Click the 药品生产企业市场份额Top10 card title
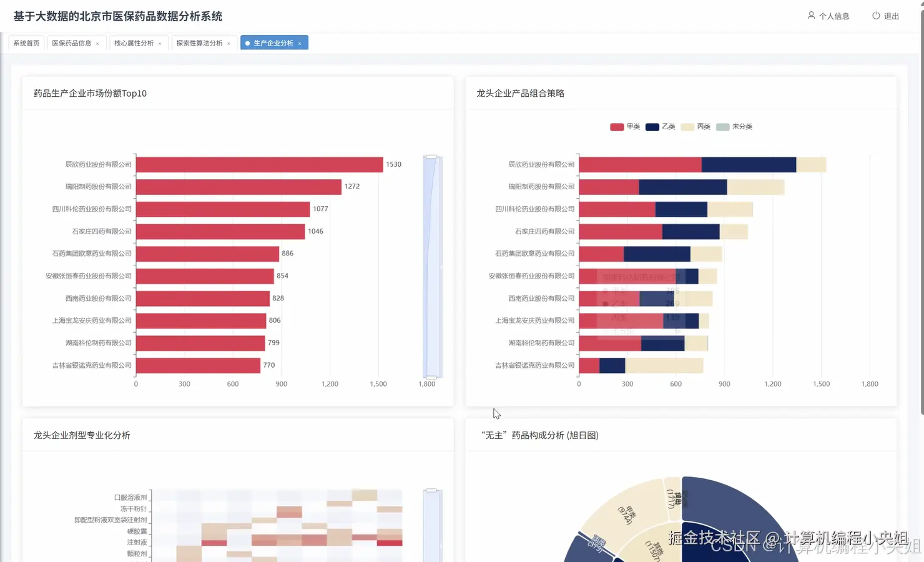Viewport: 924px width, 562px height. tap(90, 93)
